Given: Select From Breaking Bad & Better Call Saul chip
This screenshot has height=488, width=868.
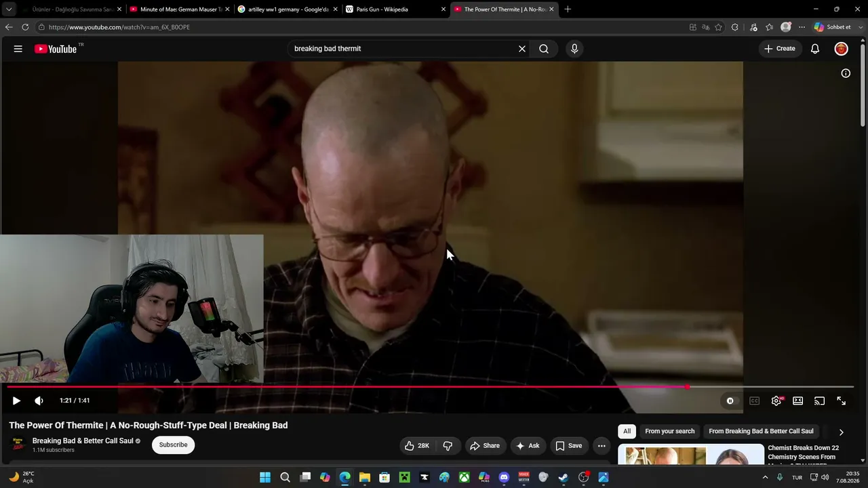Looking at the screenshot, I should (x=761, y=431).
